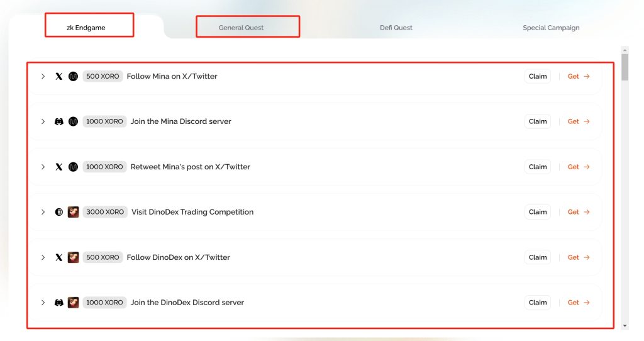The width and height of the screenshot is (644, 341).
Task: Click the Discord icon in DinoDex Discord row
Action: pyautogui.click(x=58, y=303)
